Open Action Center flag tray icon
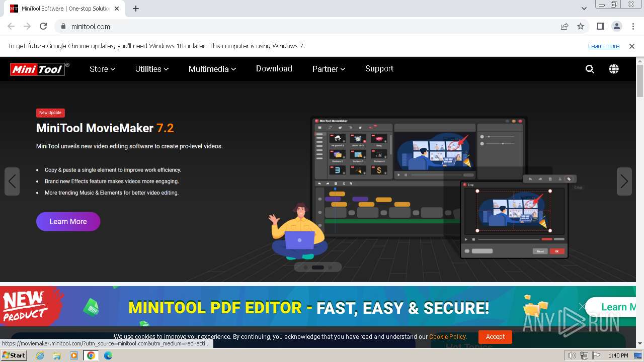 pos(596,355)
